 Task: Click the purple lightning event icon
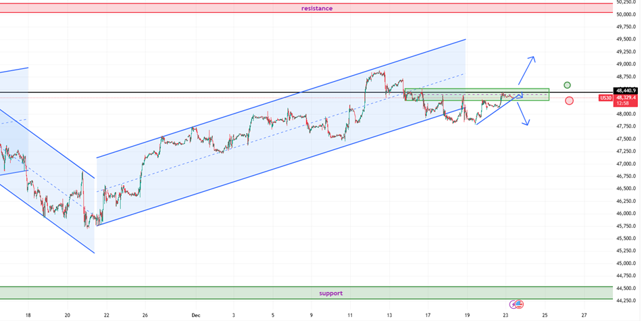514,305
